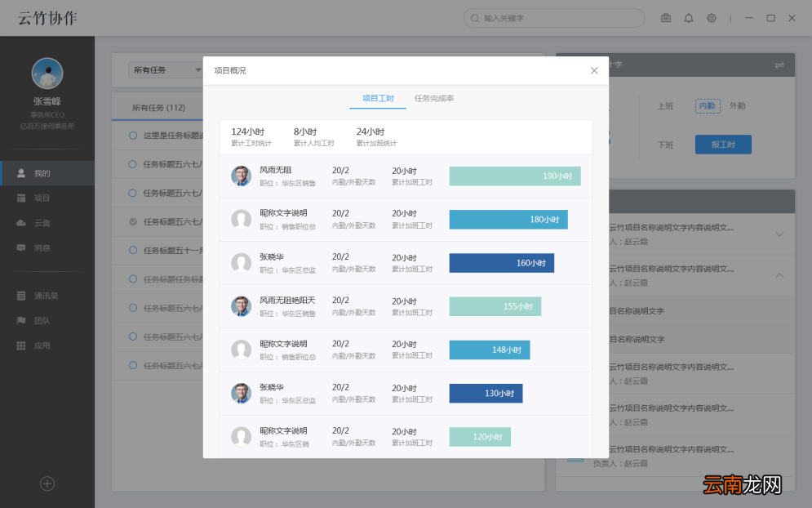Expand the first 云竹项目名称 project chevron
Viewport: 812px width, 508px height.
(779, 234)
